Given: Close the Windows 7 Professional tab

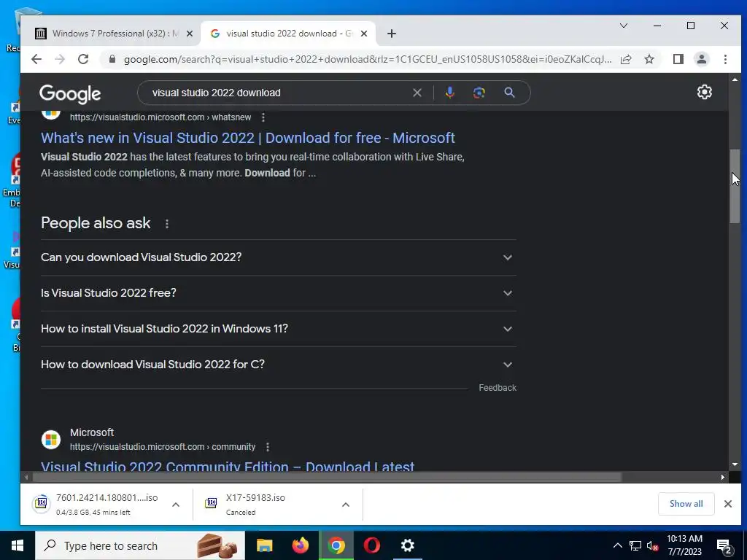Looking at the screenshot, I should pyautogui.click(x=189, y=34).
